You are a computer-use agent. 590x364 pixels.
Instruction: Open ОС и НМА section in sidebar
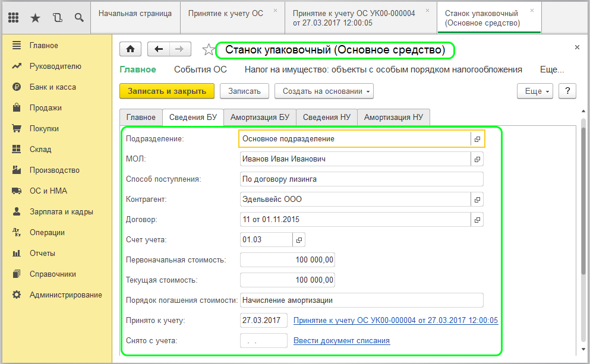click(48, 191)
